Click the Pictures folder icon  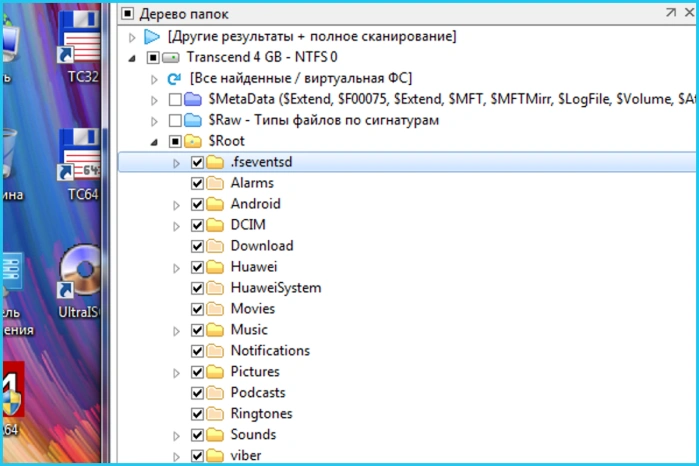[215, 372]
